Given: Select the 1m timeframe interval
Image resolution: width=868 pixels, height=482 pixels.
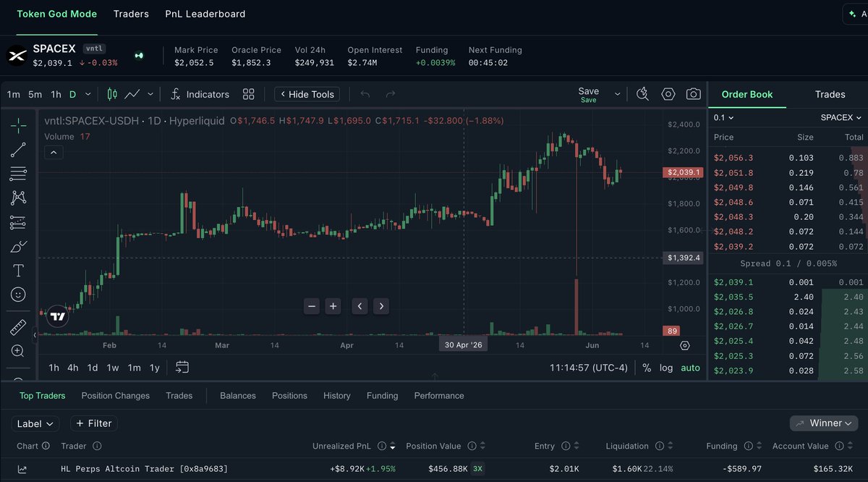Looking at the screenshot, I should point(14,94).
